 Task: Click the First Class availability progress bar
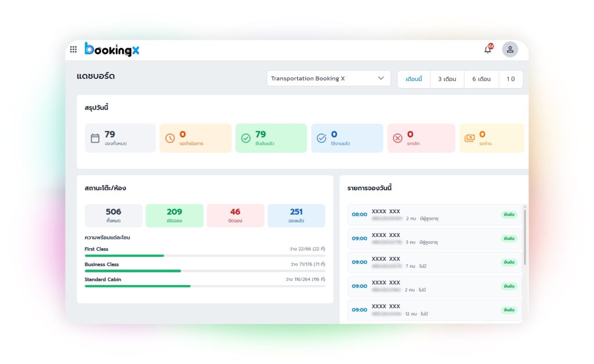tap(205, 256)
